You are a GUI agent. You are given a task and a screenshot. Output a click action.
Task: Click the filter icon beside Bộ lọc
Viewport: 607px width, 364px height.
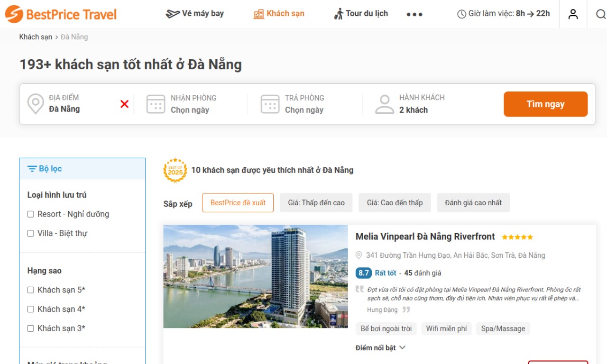coord(32,169)
